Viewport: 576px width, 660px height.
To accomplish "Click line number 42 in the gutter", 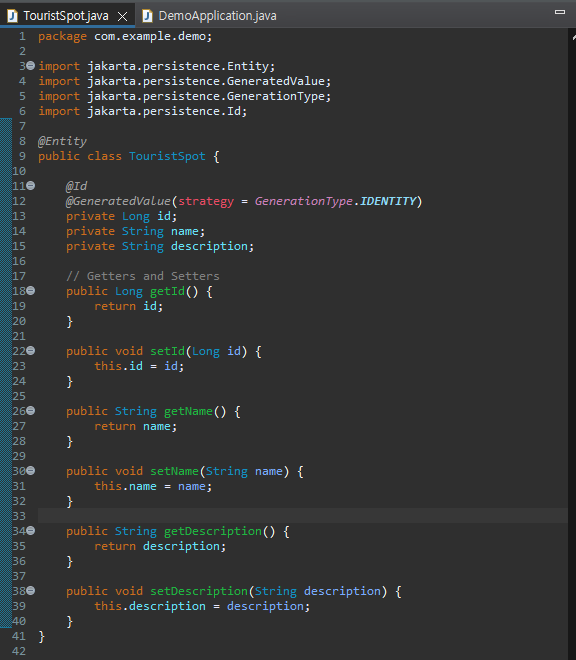I will point(19,651).
